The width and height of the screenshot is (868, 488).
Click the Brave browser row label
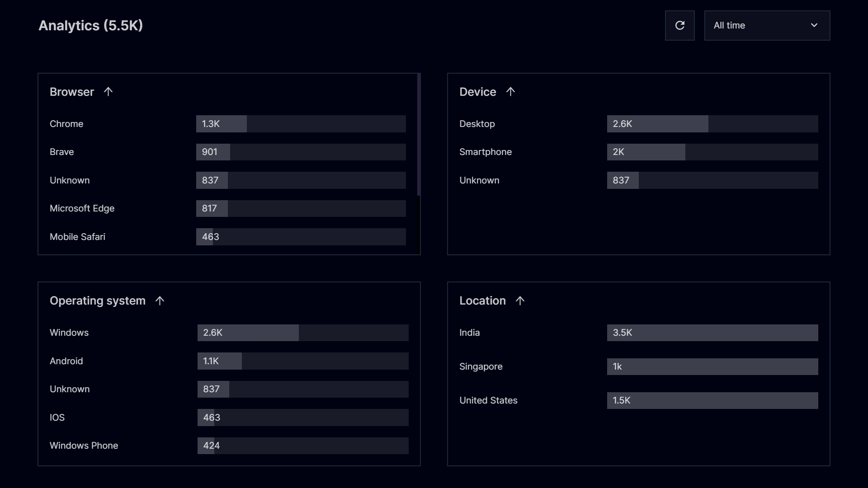(x=61, y=152)
